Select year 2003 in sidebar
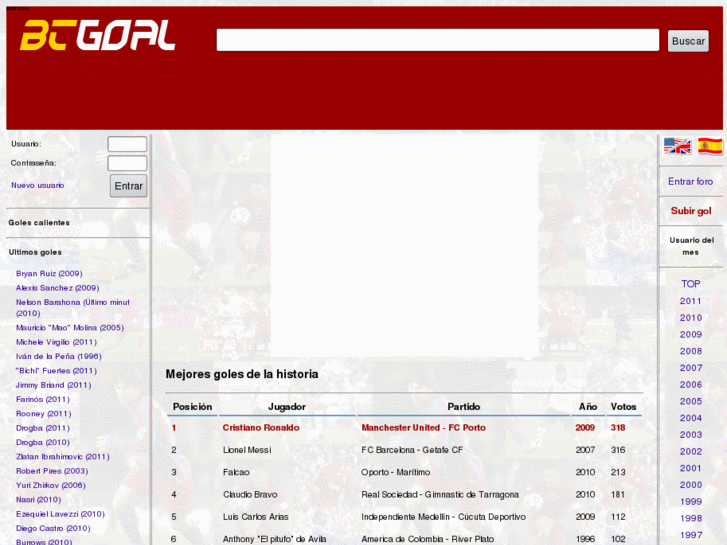The height and width of the screenshot is (545, 727). coord(691,435)
